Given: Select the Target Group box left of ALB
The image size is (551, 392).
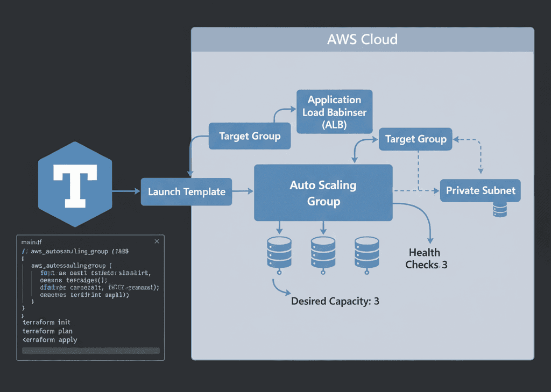Looking at the screenshot, I should (250, 136).
